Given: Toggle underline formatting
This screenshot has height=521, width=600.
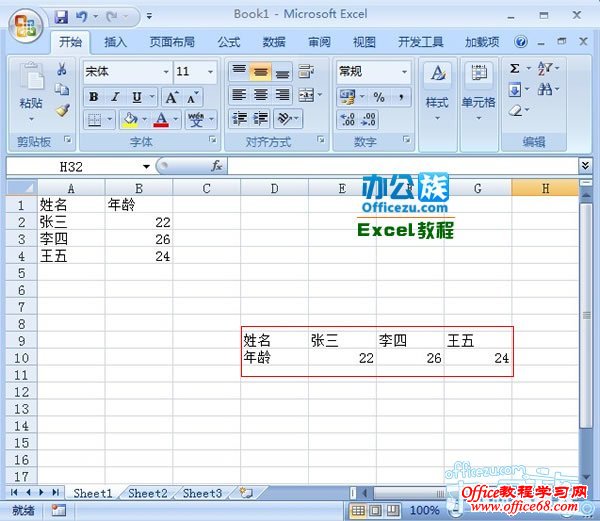Looking at the screenshot, I should [137, 97].
